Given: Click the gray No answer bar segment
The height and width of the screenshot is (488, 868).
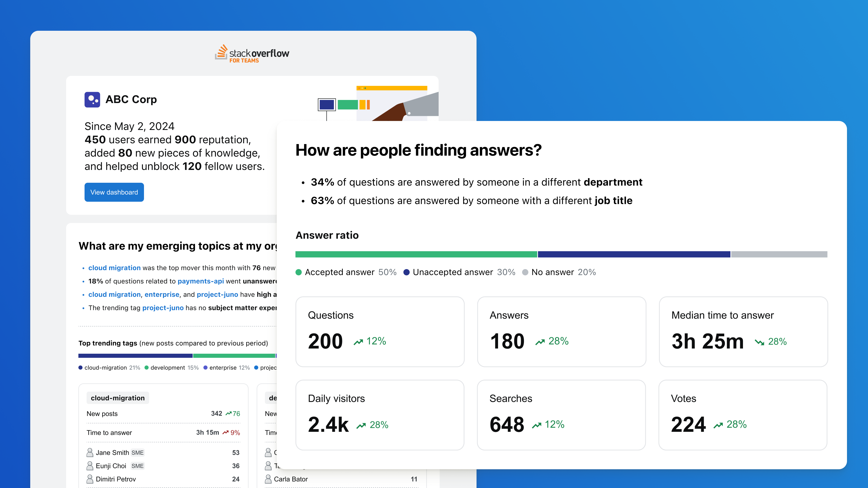Looking at the screenshot, I should [x=779, y=254].
